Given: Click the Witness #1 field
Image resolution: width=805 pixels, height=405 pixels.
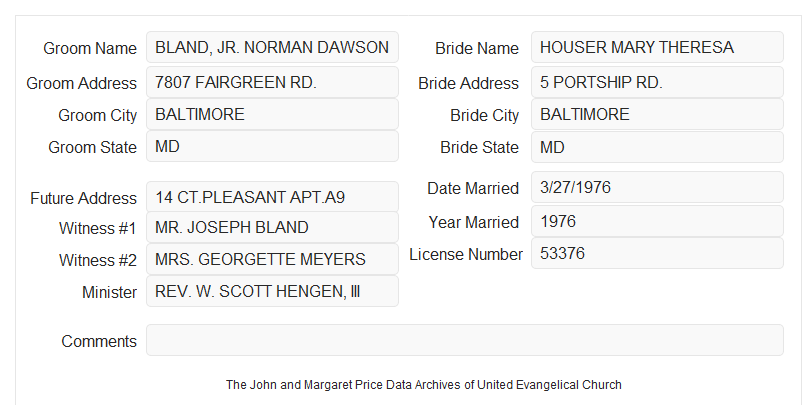Looking at the screenshot, I should 272,227.
